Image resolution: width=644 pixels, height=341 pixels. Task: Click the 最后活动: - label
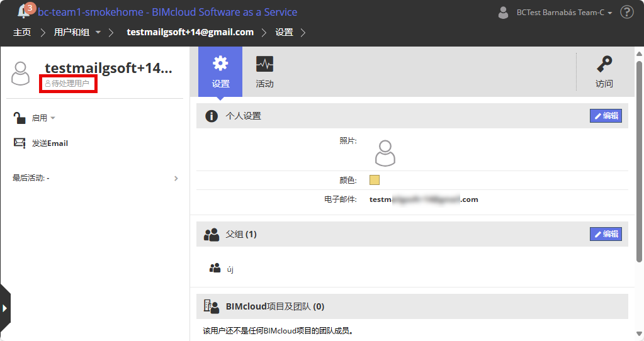(x=31, y=178)
